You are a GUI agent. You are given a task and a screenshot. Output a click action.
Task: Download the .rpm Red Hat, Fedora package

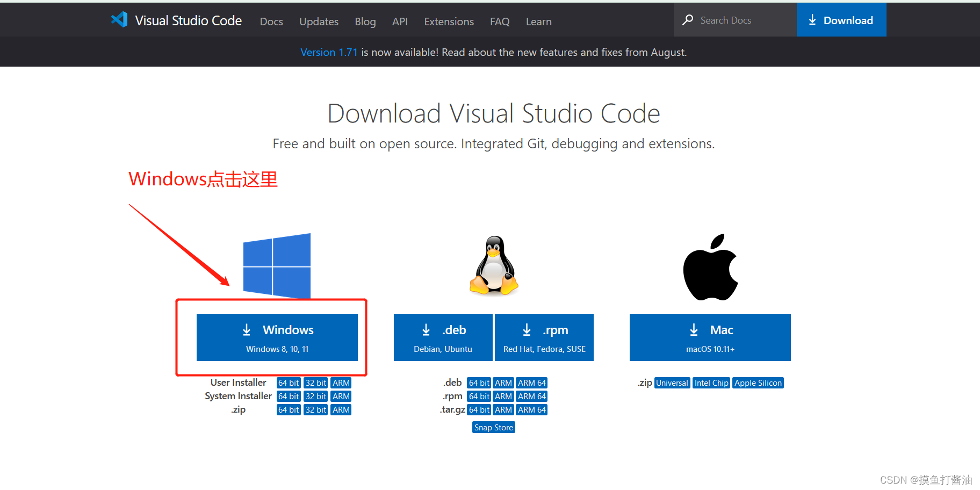[544, 337]
